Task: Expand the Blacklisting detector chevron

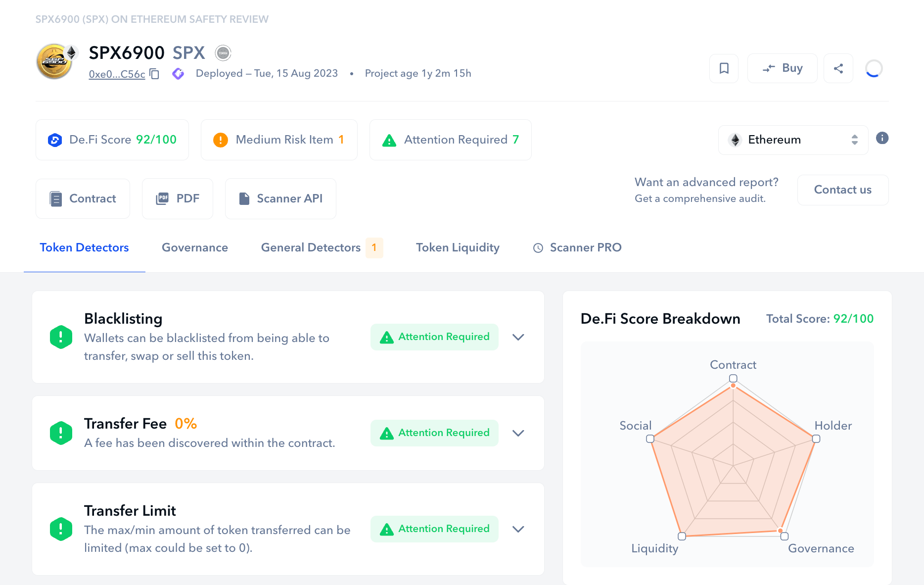Action: tap(518, 337)
